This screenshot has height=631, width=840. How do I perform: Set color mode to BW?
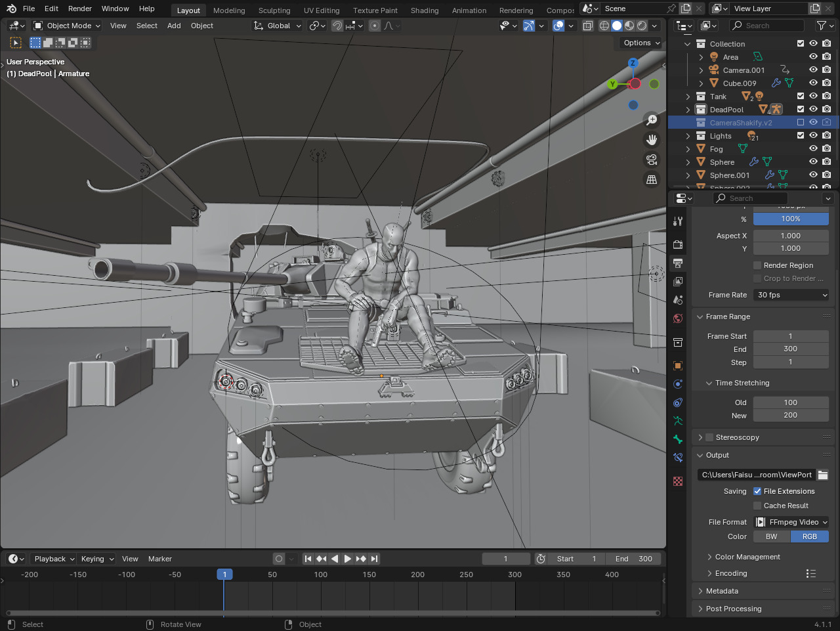tap(772, 536)
